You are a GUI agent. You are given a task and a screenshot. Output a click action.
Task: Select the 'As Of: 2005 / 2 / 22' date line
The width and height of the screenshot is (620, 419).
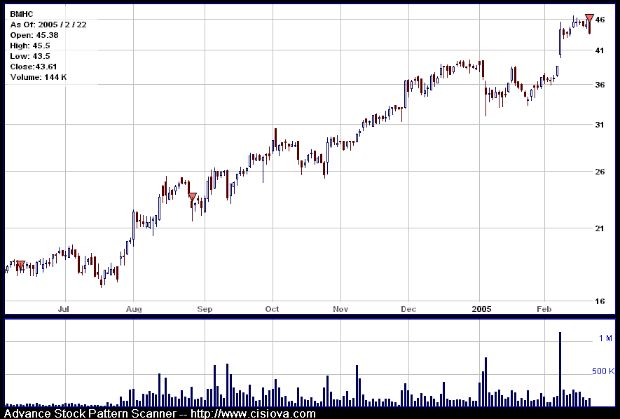(x=48, y=25)
